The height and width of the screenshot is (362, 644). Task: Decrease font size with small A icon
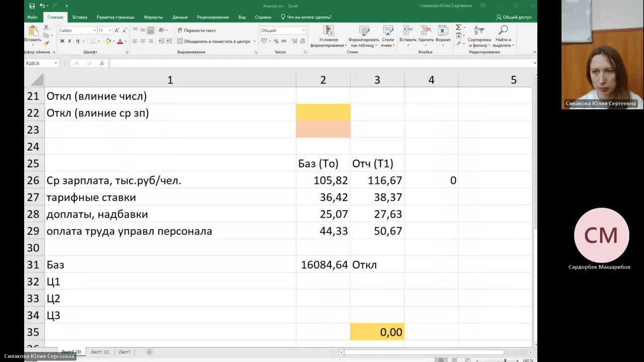(124, 30)
